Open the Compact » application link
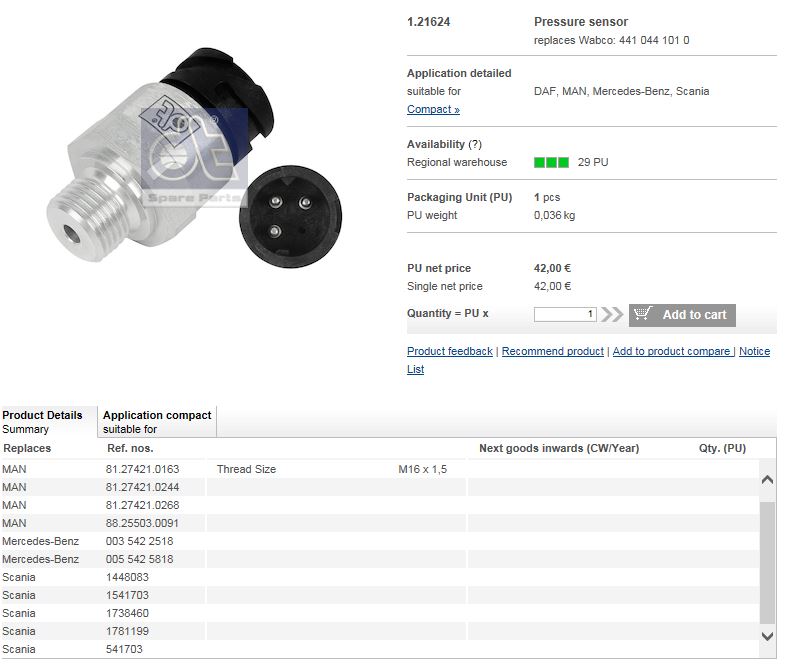The height and width of the screenshot is (667, 792). 433,109
